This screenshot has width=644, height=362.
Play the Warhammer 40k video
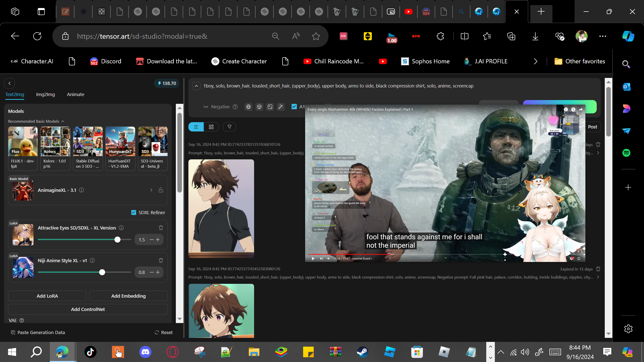313,258
